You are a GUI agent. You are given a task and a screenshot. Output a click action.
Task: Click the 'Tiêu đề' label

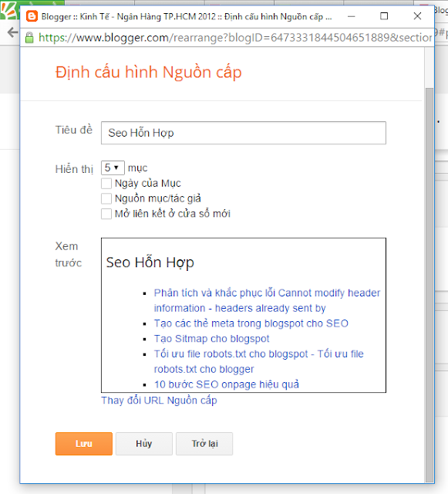tap(74, 130)
